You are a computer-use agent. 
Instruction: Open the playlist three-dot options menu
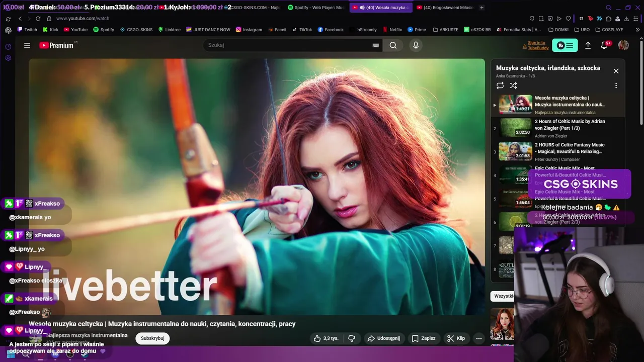(x=616, y=85)
